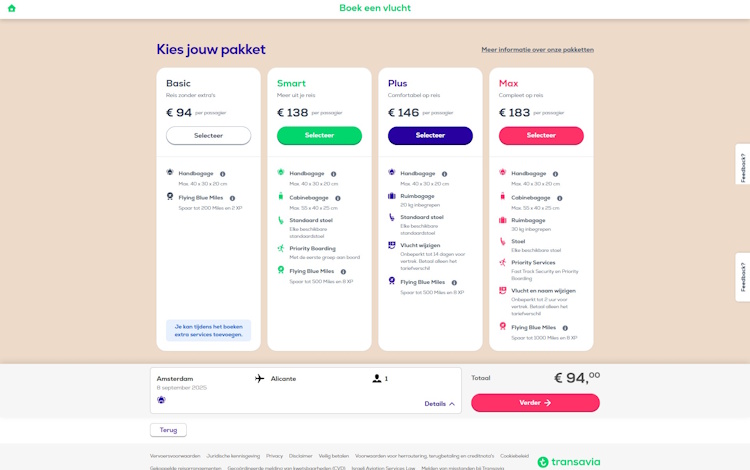Show info for Max Flying Blue Miles
Screen dimensions: 750x470
coord(565,328)
